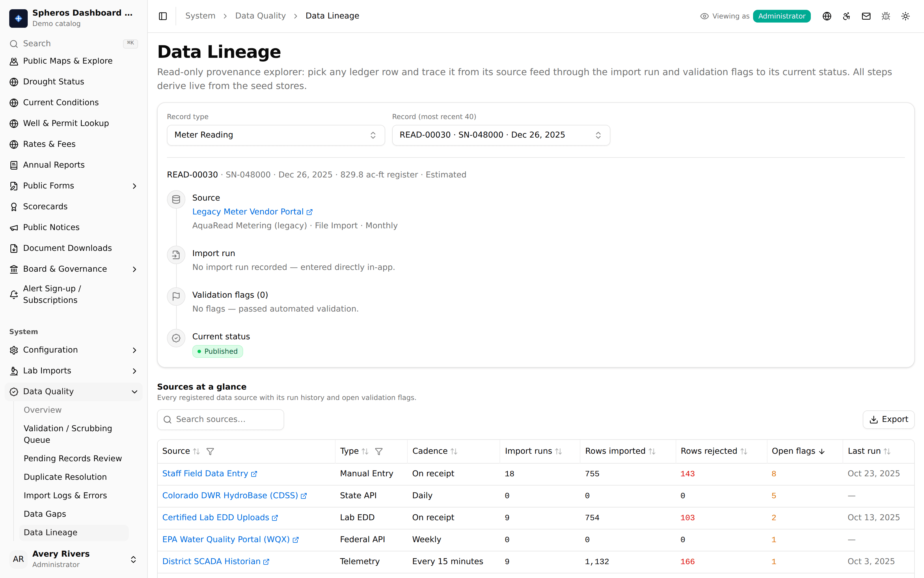924x578 pixels.
Task: Toggle the sidebar panel icon
Action: pos(163,16)
